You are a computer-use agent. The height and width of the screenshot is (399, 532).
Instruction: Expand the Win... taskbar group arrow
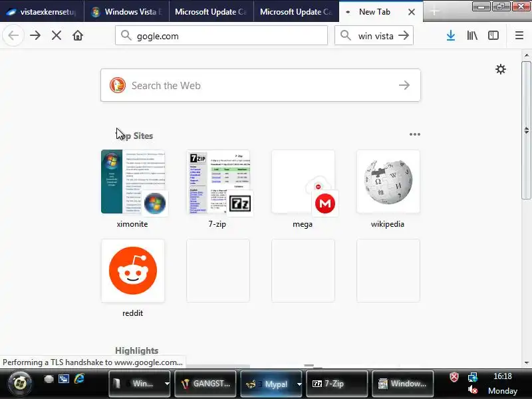pyautogui.click(x=167, y=384)
